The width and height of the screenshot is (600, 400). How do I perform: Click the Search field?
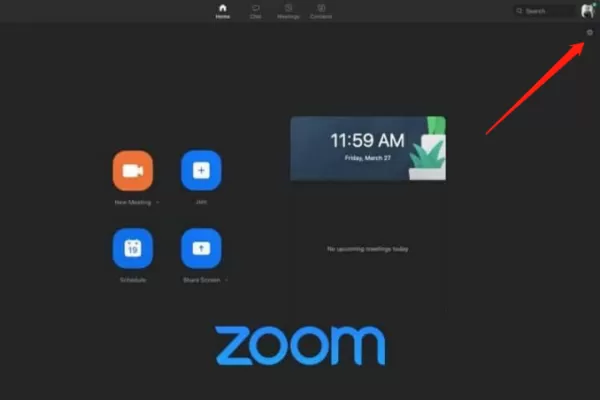544,11
